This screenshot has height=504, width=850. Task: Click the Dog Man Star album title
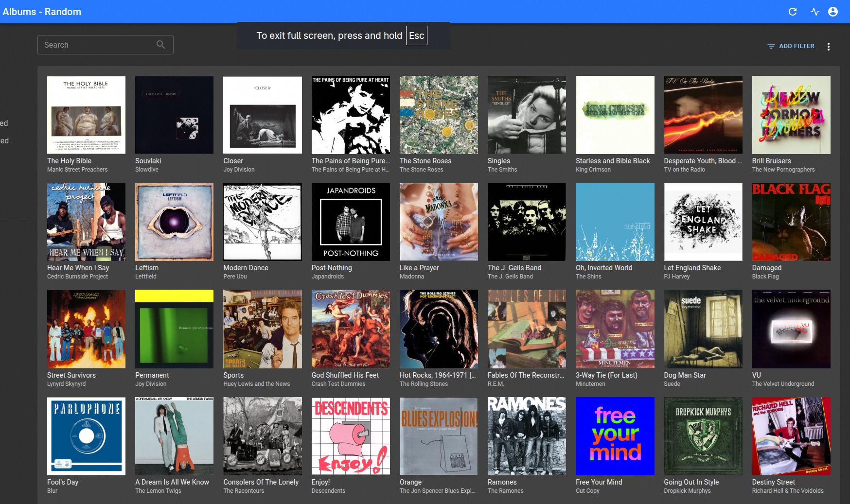685,375
